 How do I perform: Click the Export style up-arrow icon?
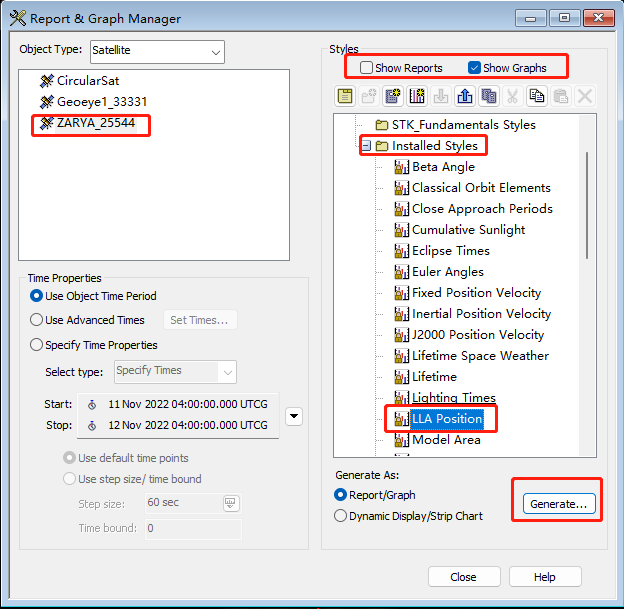tap(465, 96)
